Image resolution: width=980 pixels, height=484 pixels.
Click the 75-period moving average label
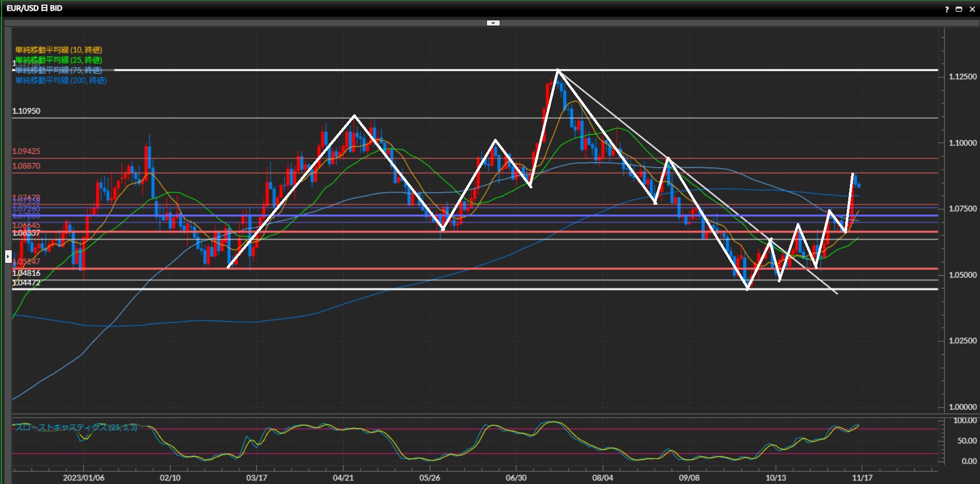[59, 70]
